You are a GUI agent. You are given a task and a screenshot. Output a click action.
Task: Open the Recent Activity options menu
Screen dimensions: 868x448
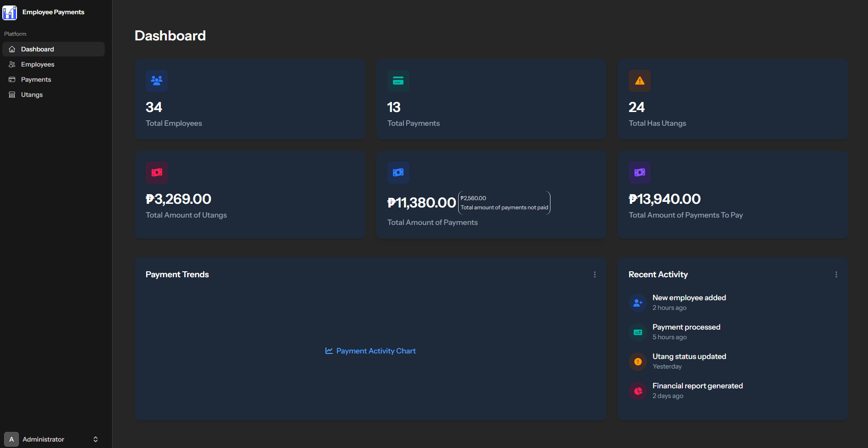836,274
